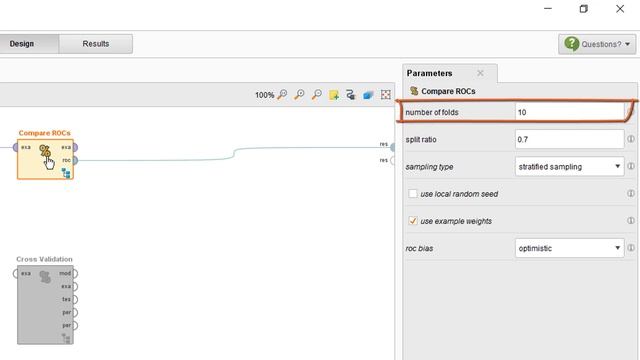Click the lower res process result port
Viewport: 640px width, 360px height.
click(x=392, y=160)
